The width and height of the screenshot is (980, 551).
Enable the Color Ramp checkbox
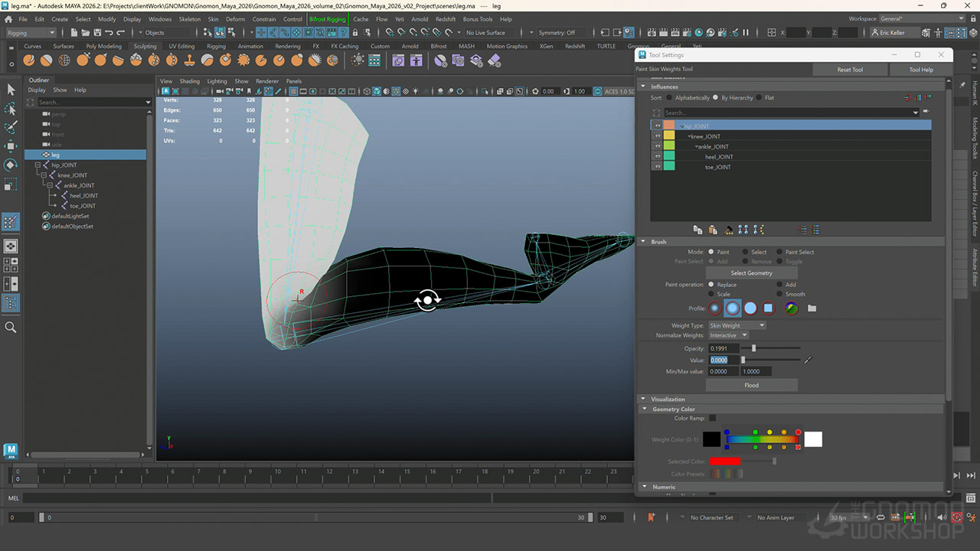click(712, 418)
